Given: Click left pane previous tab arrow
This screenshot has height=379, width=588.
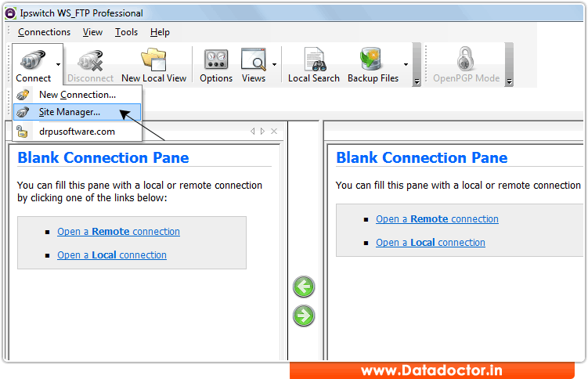Looking at the screenshot, I should (252, 132).
